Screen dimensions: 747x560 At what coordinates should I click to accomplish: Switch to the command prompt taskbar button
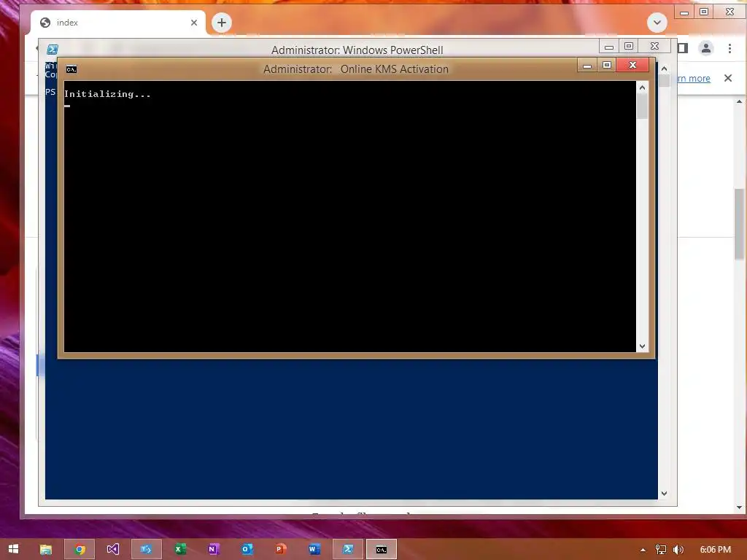point(381,549)
